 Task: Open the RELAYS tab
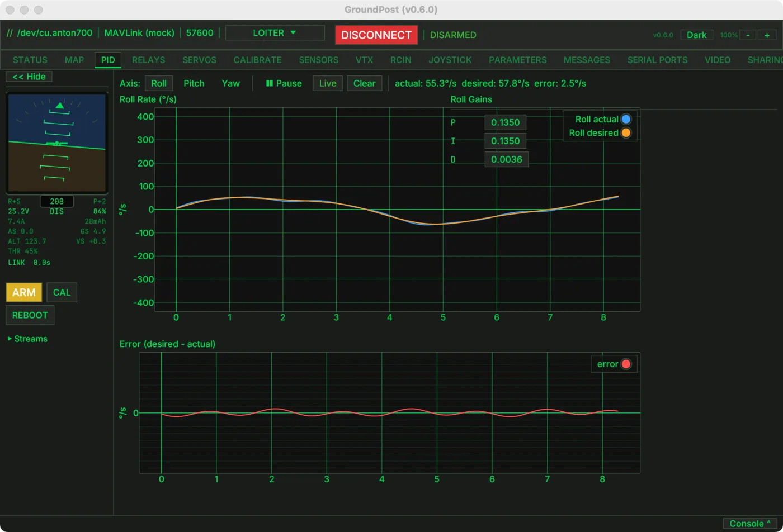tap(149, 60)
